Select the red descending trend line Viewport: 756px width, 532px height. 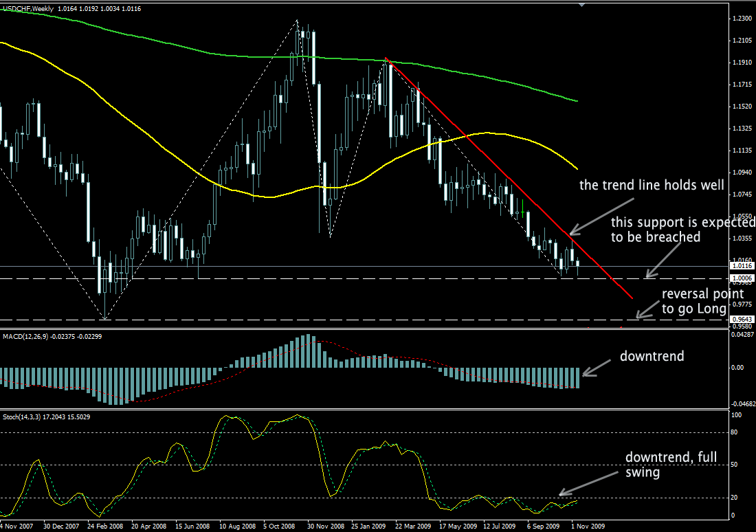tap(509, 177)
